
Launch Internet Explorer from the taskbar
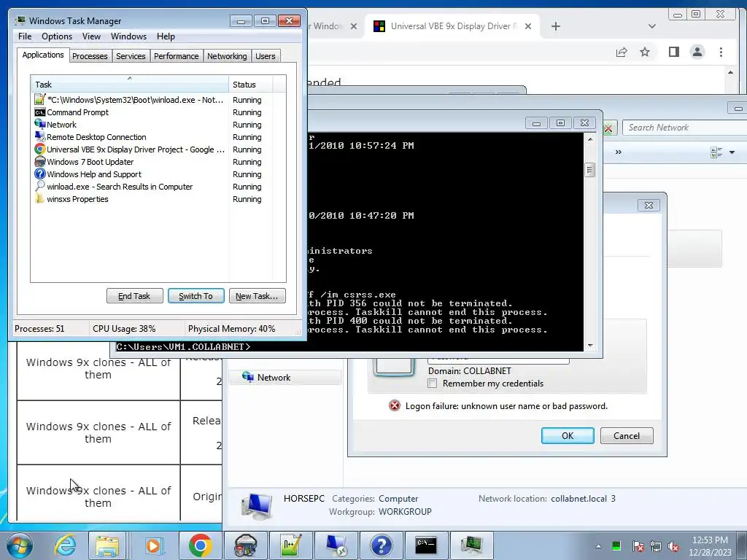[65, 545]
